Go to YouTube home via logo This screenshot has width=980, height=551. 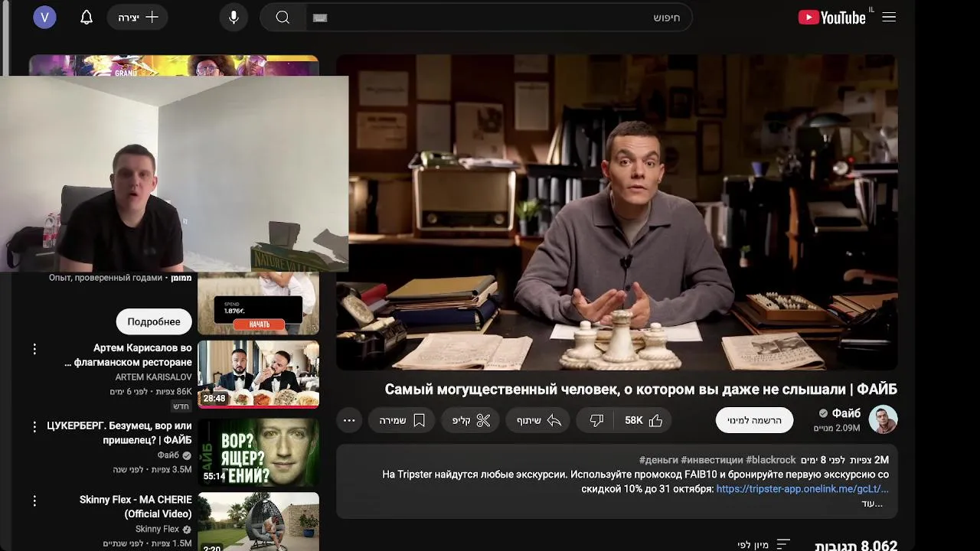[832, 17]
